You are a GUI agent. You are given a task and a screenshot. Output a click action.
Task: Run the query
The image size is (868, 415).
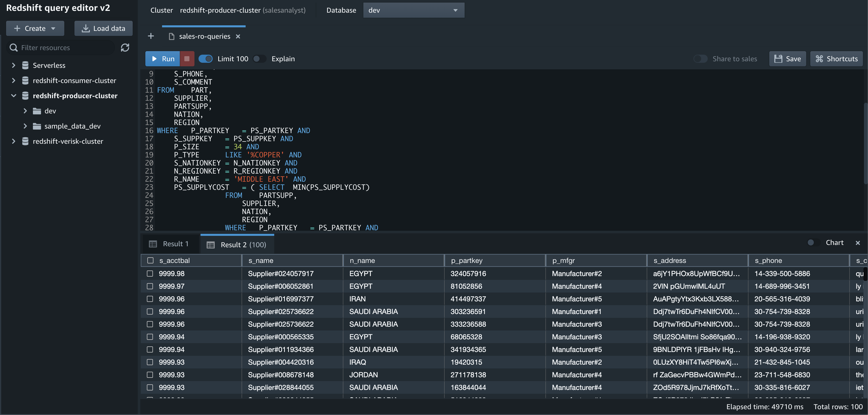coord(163,59)
